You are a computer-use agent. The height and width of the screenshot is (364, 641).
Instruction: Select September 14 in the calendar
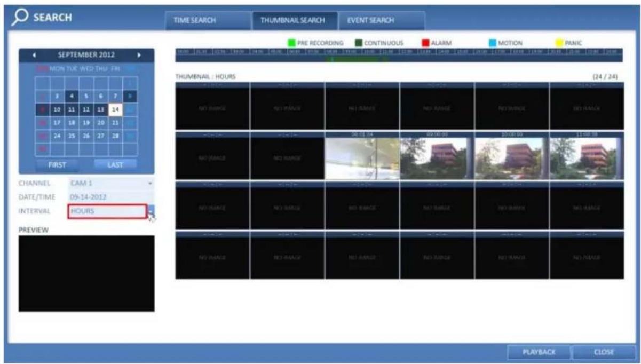115,109
